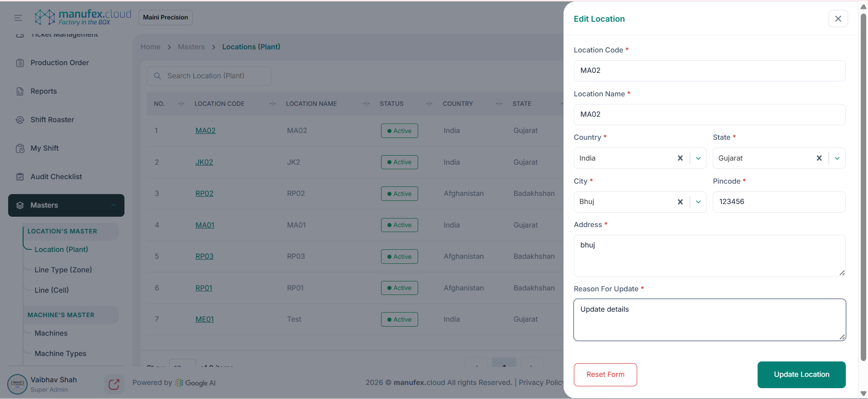Screen dimensions: 868x399
Task: Click the Audit Checklist sidebar icon
Action: tap(20, 177)
